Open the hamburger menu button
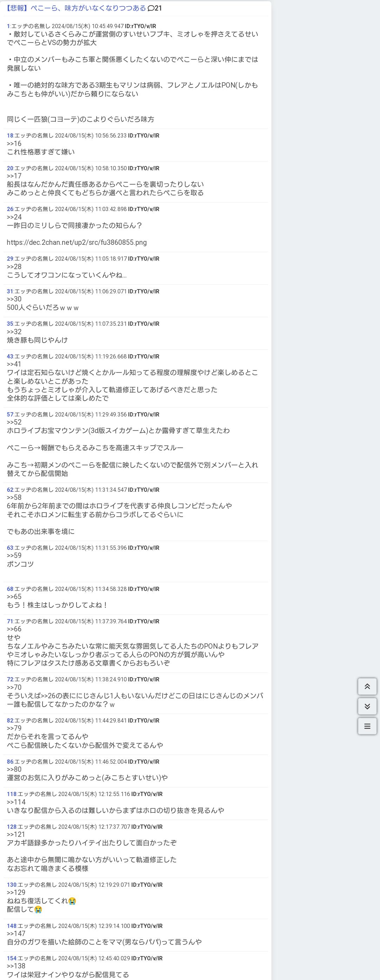Viewport: 380px width, 980px height. (367, 726)
